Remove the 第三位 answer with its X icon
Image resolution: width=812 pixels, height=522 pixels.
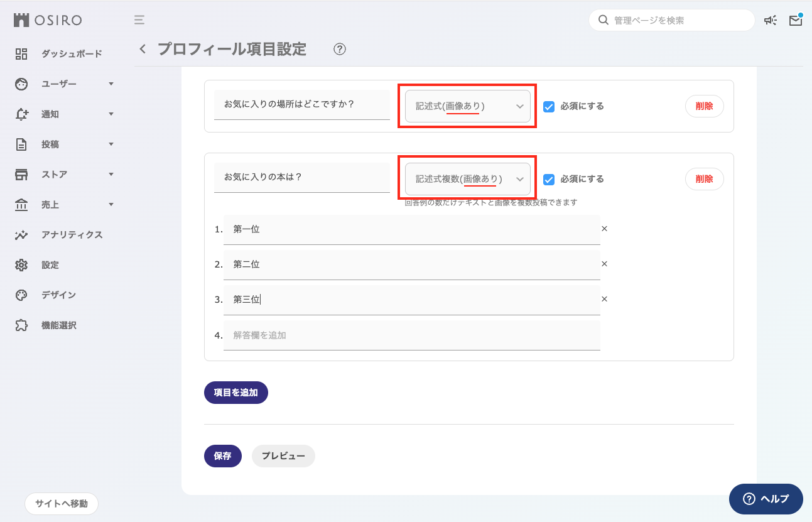coord(604,300)
